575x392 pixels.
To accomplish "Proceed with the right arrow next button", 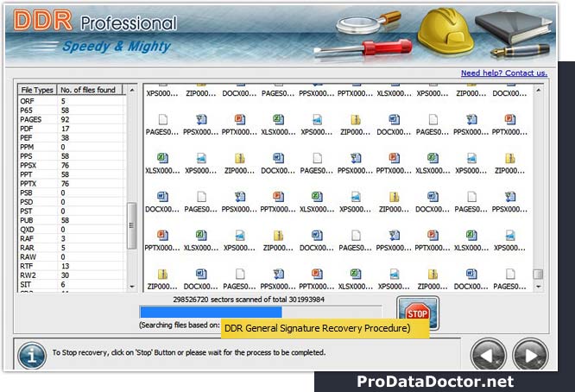I will [530, 355].
